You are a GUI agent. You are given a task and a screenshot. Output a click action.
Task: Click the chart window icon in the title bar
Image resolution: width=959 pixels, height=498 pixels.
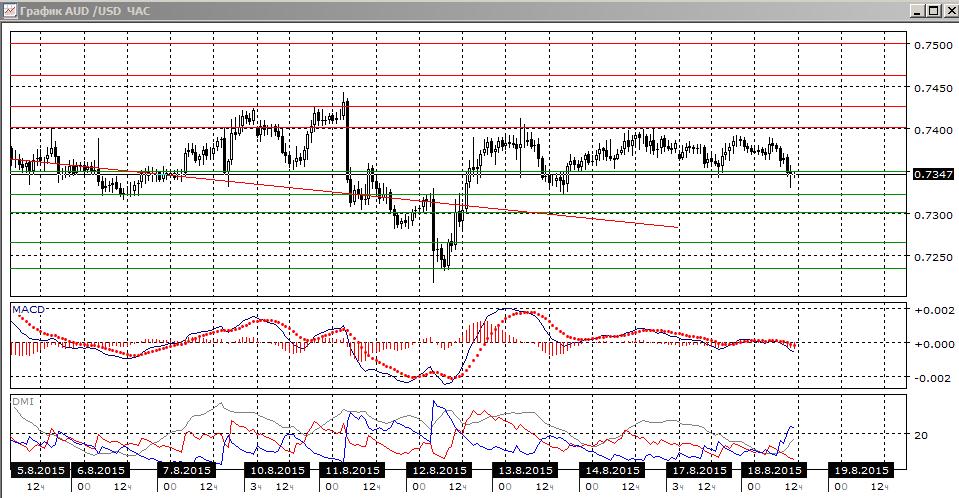9,10
